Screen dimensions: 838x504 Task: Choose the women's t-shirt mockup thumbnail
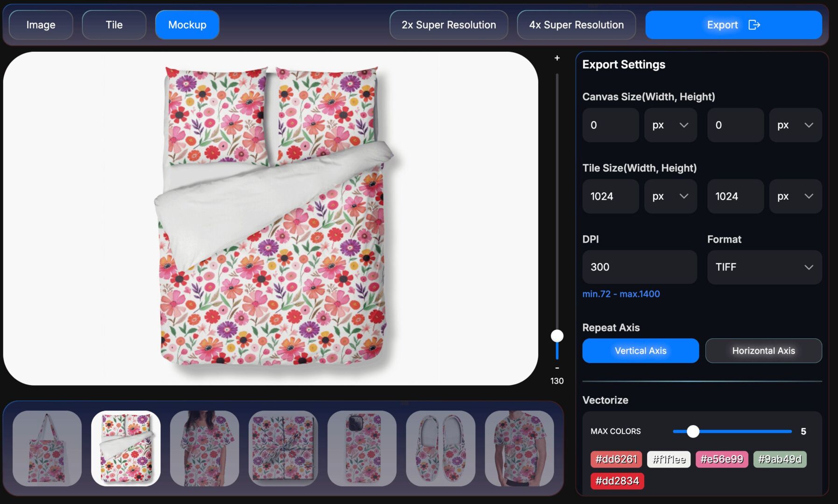pyautogui.click(x=204, y=448)
